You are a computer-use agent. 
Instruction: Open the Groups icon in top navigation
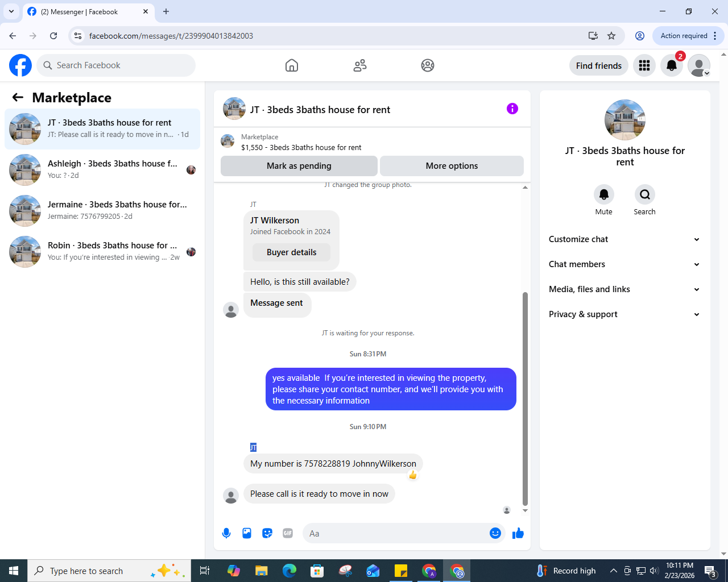click(x=428, y=65)
